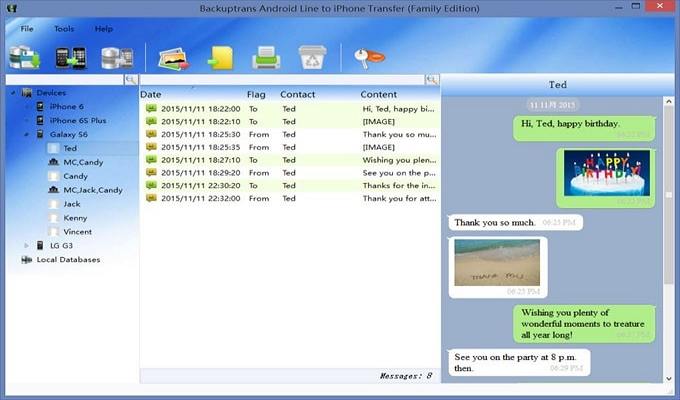Image resolution: width=680 pixels, height=400 pixels.
Task: Select Local Databases in the tree
Action: click(x=67, y=259)
